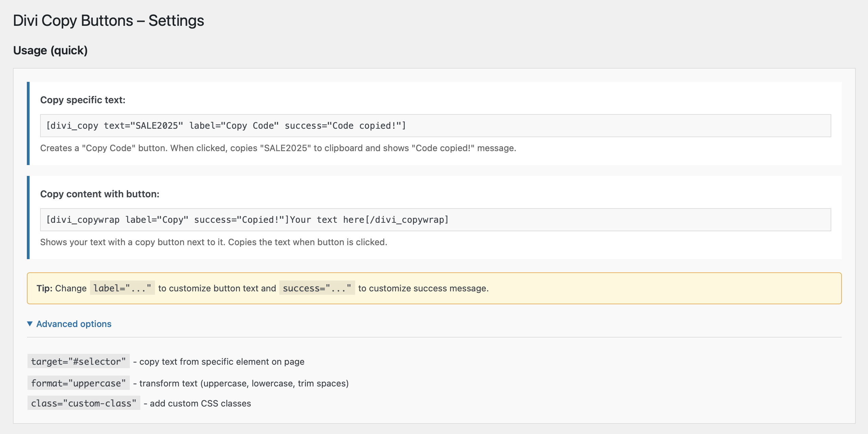The image size is (868, 434).
Task: Click the format="uppercase" option code
Action: (x=79, y=383)
